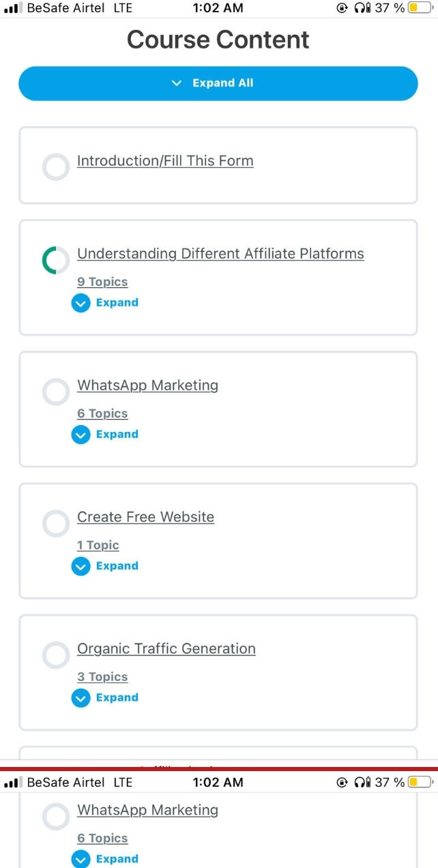Screen dimensions: 438x868
Task: Click green progress ring beside Understanding Different Affiliate Platforms
Action: [56, 260]
